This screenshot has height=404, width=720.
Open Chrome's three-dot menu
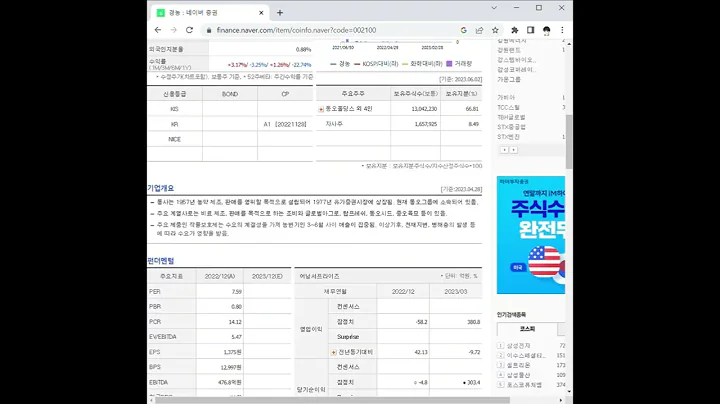pos(562,30)
